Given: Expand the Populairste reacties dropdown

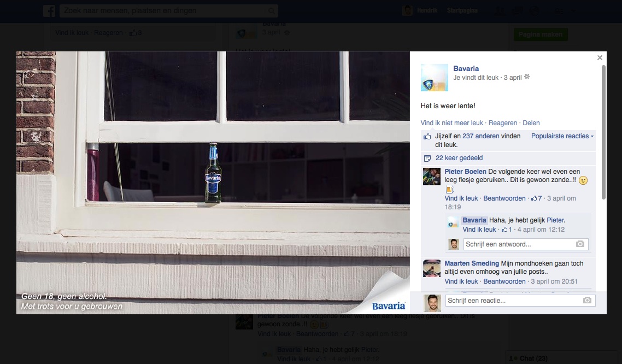Looking at the screenshot, I should [x=562, y=136].
